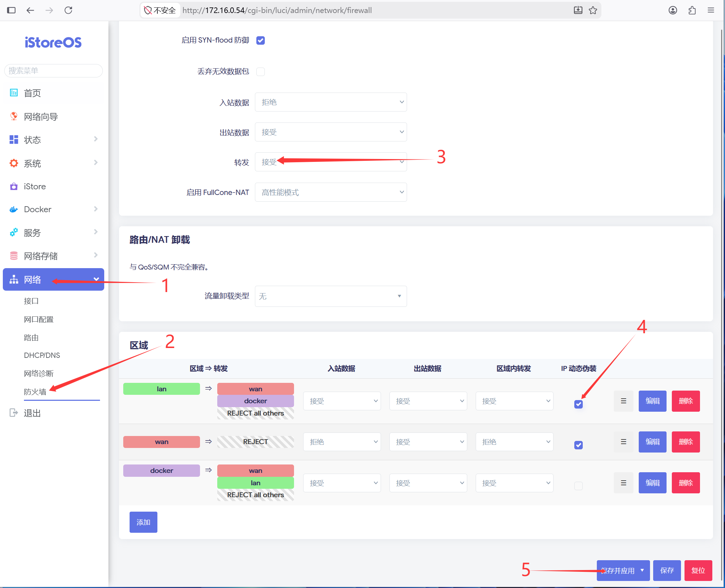Click the reorder handle for docker zone row
The width and height of the screenshot is (725, 588).
623,483
